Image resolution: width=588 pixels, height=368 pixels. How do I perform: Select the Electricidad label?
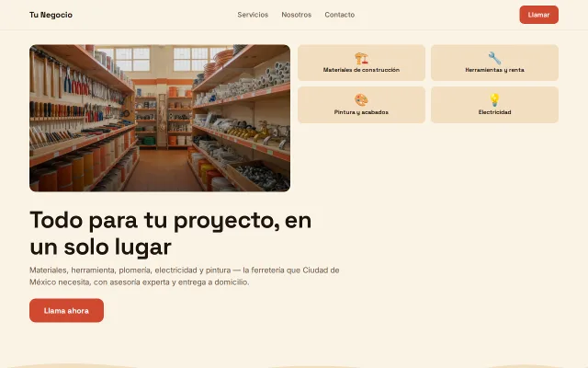click(494, 112)
